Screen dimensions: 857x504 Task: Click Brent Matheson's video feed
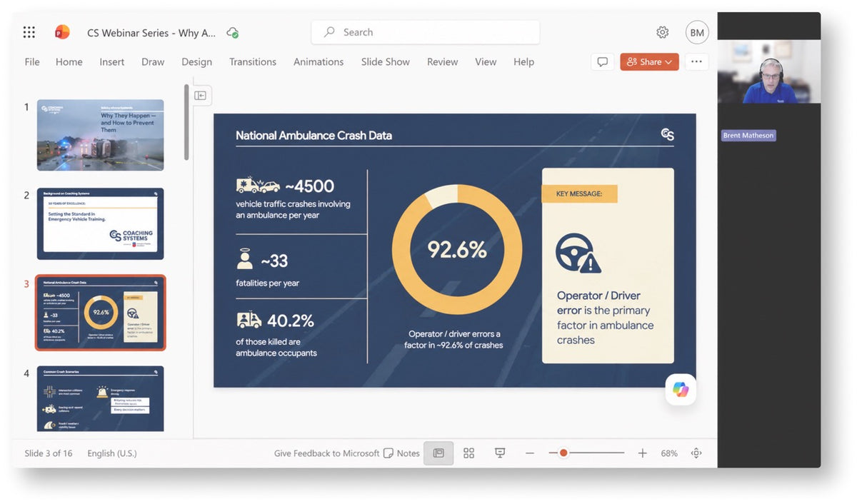pyautogui.click(x=769, y=71)
